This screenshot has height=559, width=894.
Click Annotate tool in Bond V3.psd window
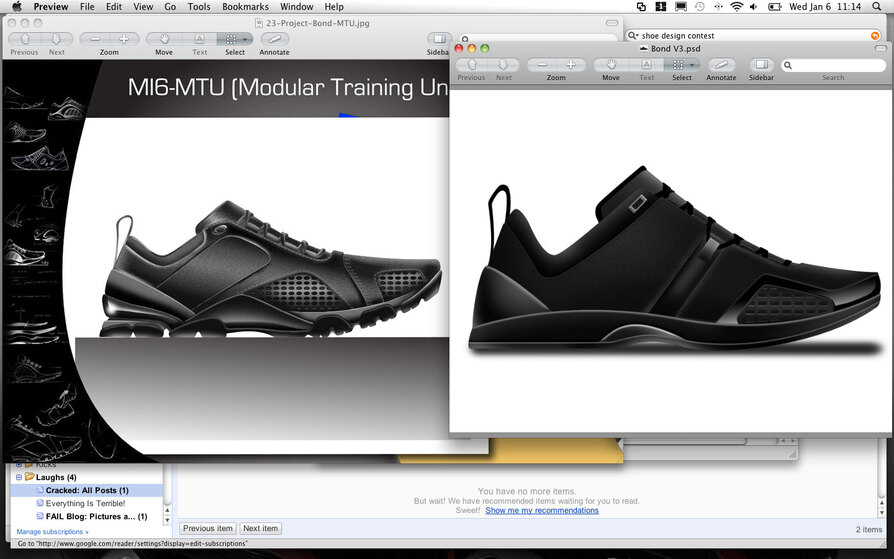pos(721,64)
